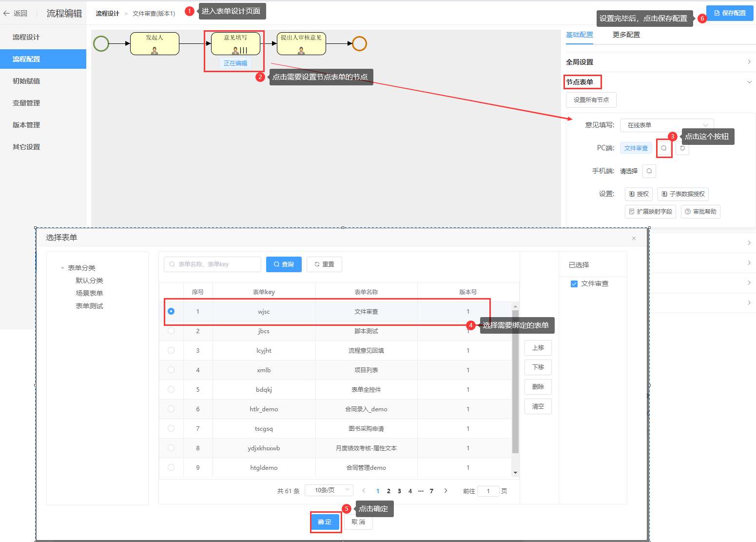This screenshot has width=756, height=542.
Task: Collapse the 表单分类 tree node
Action: [62, 268]
